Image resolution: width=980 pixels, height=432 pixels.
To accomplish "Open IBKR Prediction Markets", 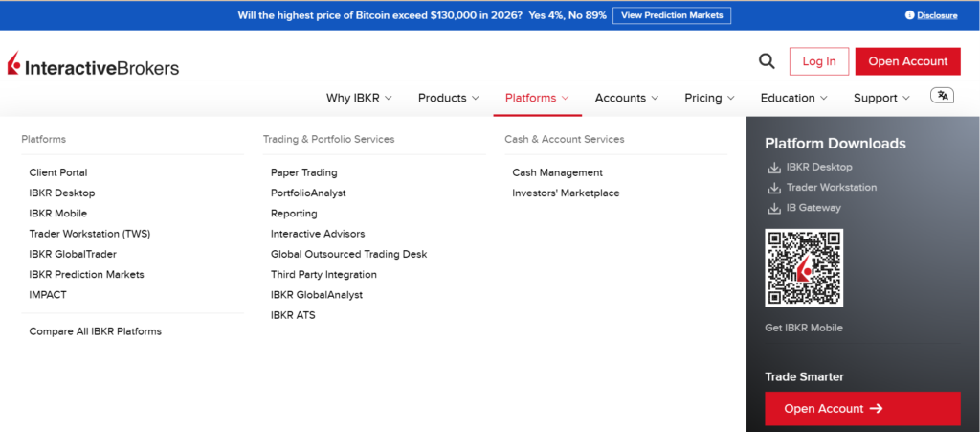I will coord(86,275).
